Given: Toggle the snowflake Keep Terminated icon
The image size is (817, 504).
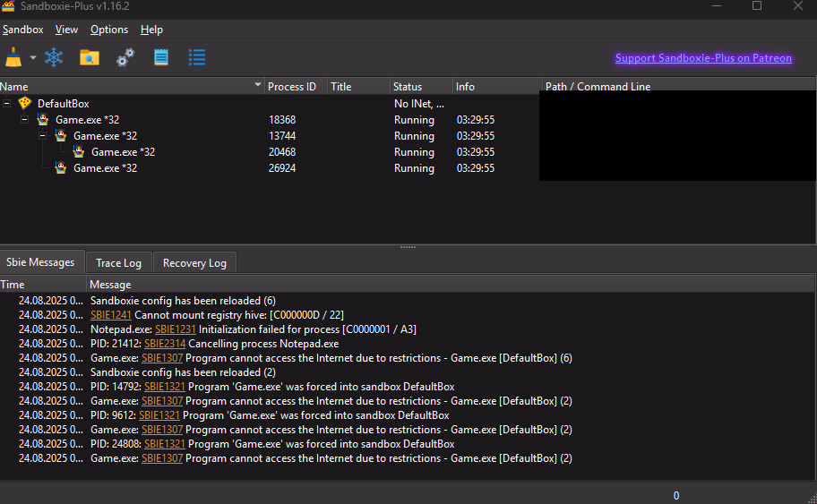Looking at the screenshot, I should pyautogui.click(x=55, y=58).
